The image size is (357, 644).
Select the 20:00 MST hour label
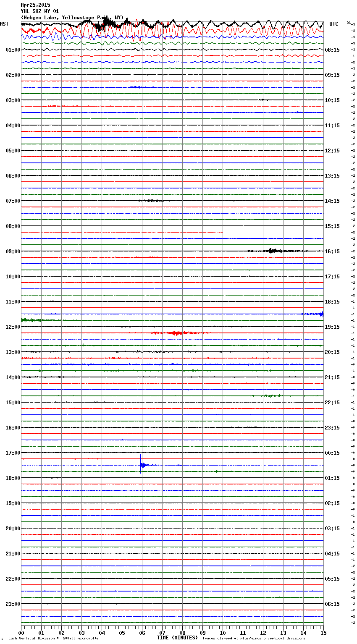[13, 529]
